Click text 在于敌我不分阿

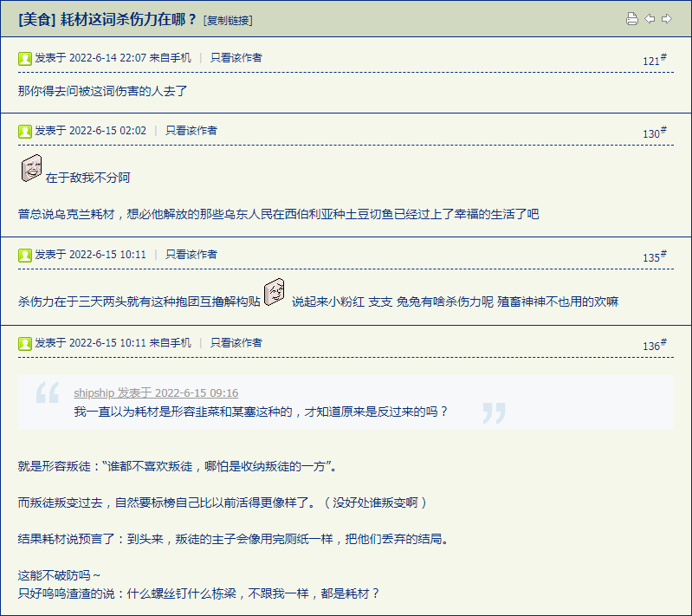[x=87, y=178]
